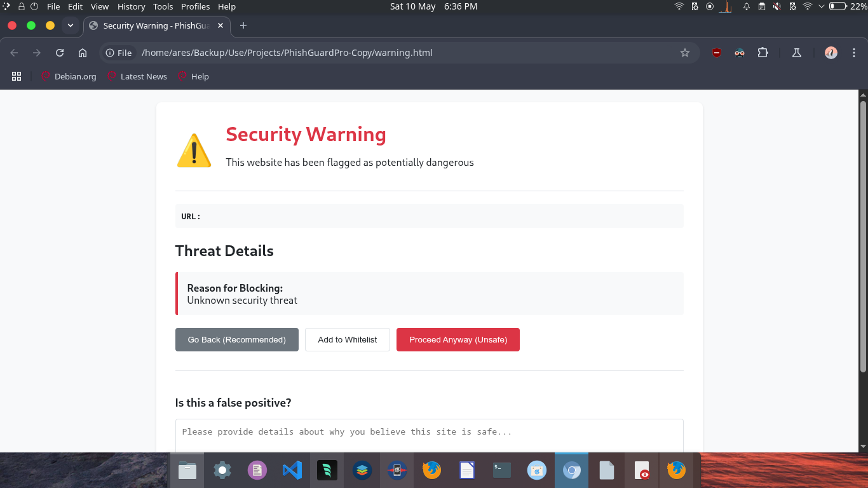Open System Settings gear in the dock
The height and width of the screenshot is (488, 868).
(222, 470)
